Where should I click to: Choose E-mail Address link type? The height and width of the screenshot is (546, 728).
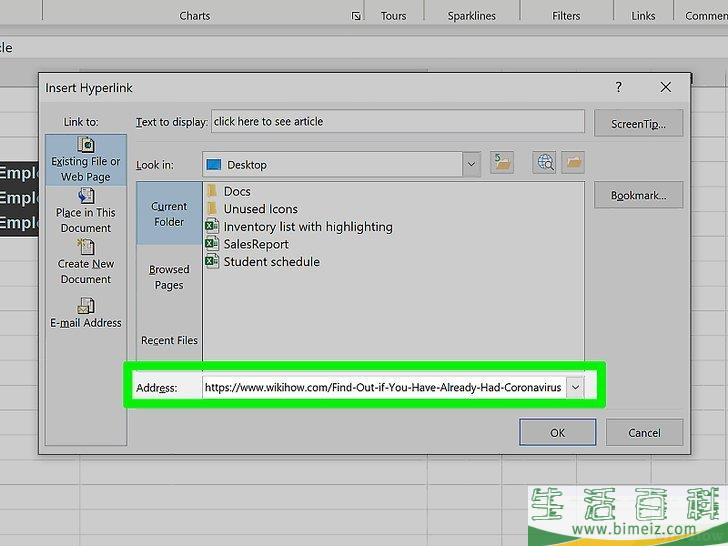click(86, 313)
